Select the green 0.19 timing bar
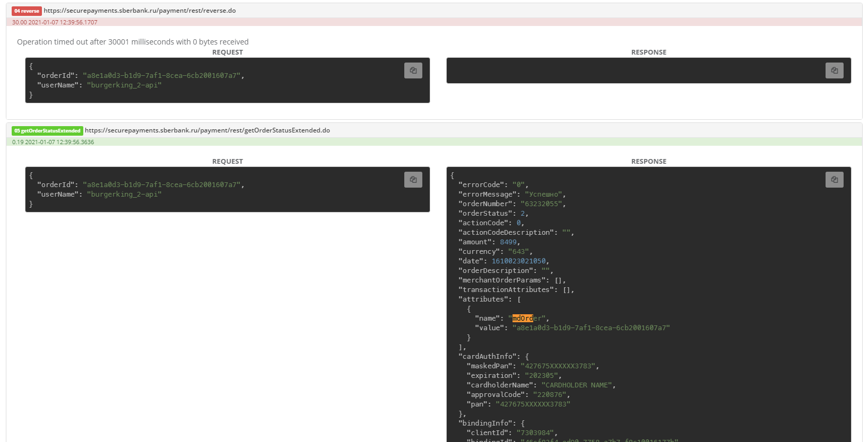 [x=434, y=142]
